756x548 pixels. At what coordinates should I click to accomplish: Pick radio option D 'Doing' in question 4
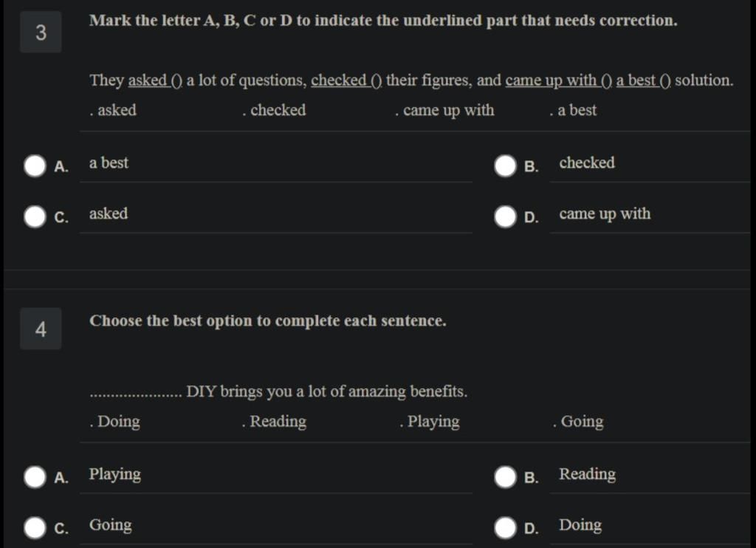pyautogui.click(x=505, y=528)
